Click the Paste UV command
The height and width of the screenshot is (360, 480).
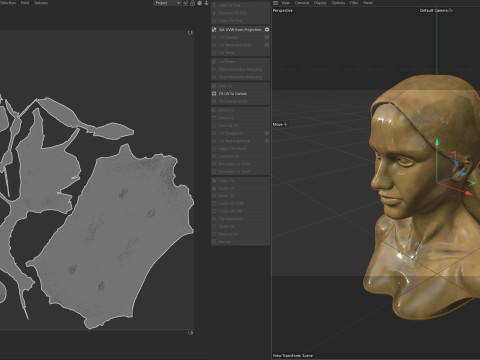tap(241, 188)
